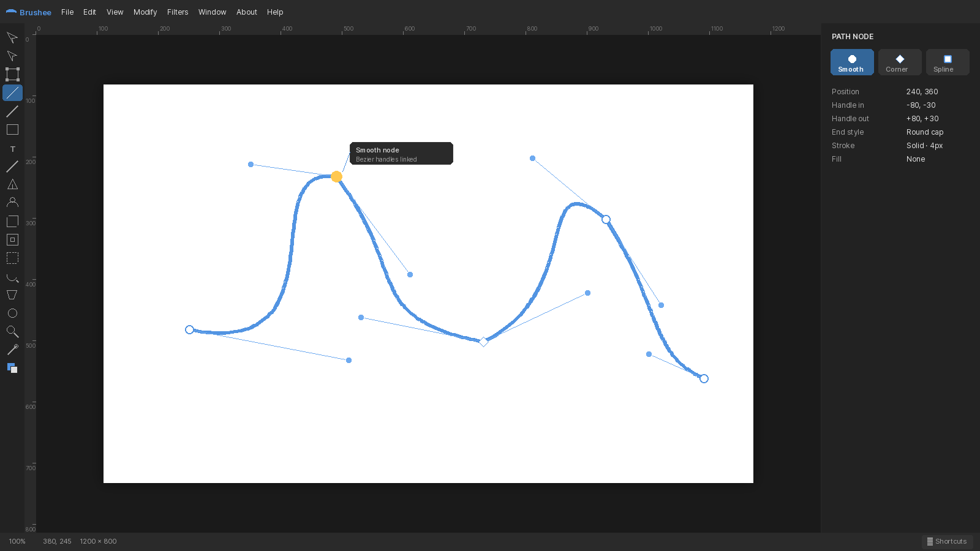Image resolution: width=980 pixels, height=551 pixels.
Task: Click the foreground/background color swatch
Action: point(12,369)
